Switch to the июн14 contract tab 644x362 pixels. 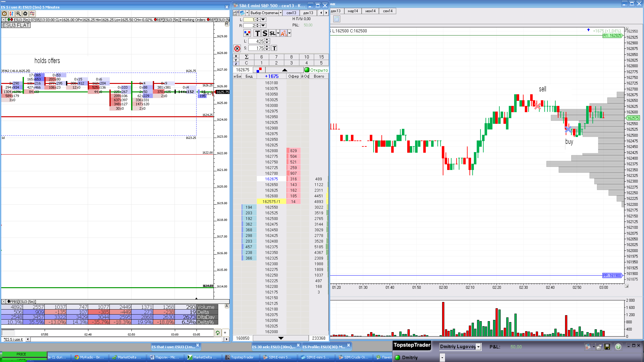(x=370, y=11)
